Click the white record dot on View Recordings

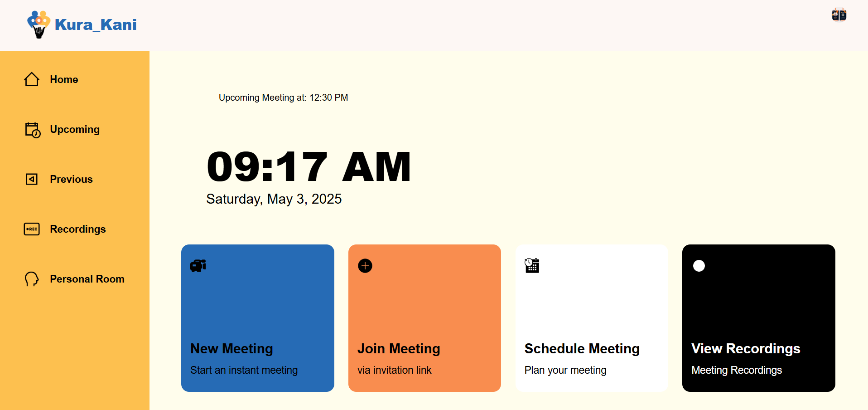(x=699, y=266)
